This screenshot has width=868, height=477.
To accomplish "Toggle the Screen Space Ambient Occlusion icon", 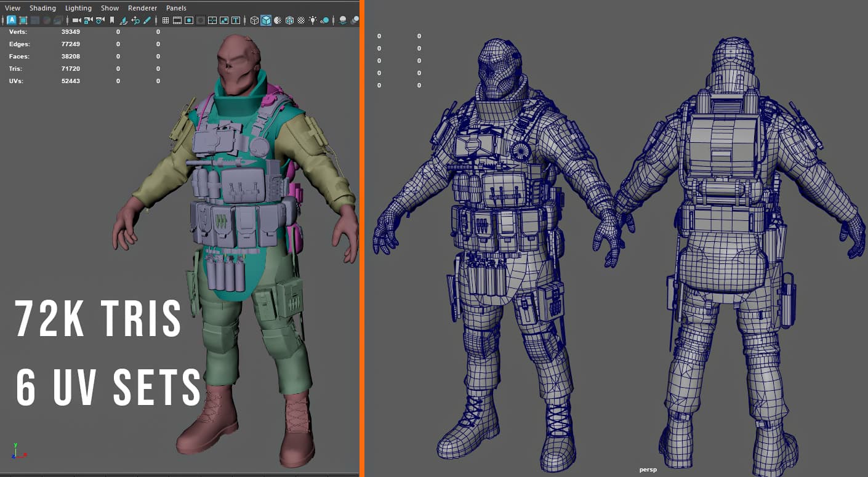I will 342,20.
